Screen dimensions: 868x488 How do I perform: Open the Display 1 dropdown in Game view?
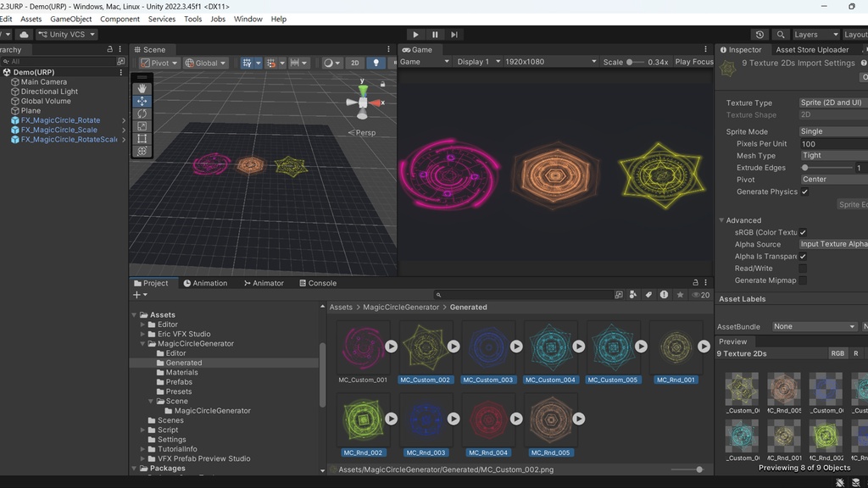coord(479,62)
